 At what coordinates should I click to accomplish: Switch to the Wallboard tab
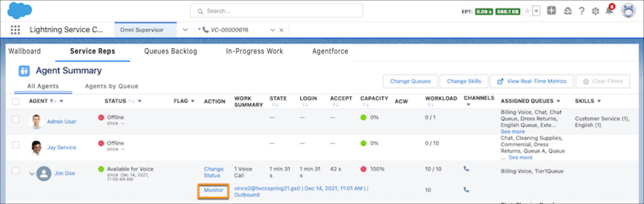[24, 51]
